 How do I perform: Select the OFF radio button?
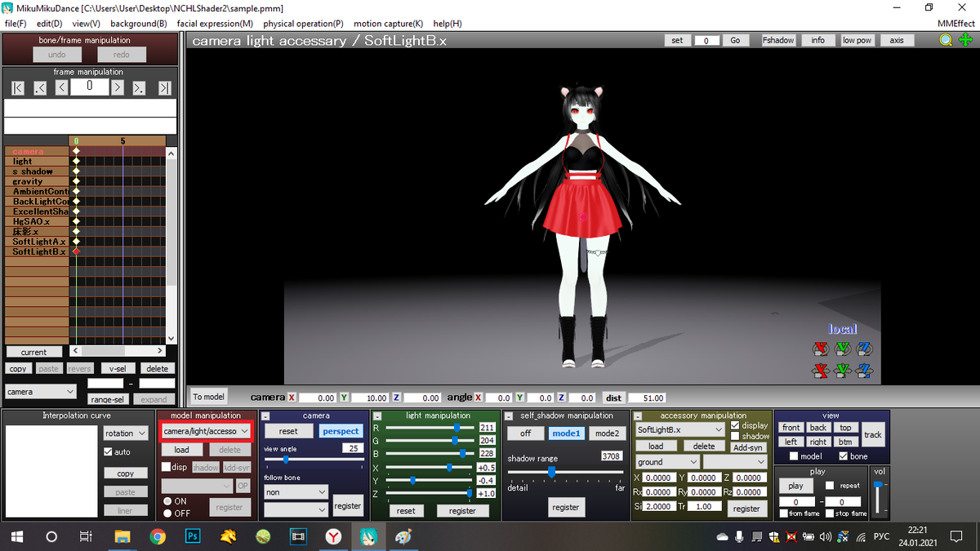167,513
